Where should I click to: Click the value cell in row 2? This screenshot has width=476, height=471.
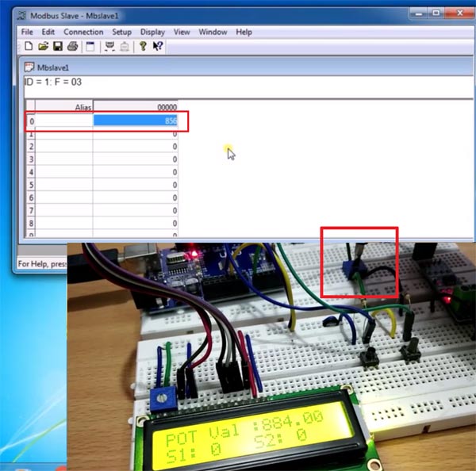(x=136, y=147)
